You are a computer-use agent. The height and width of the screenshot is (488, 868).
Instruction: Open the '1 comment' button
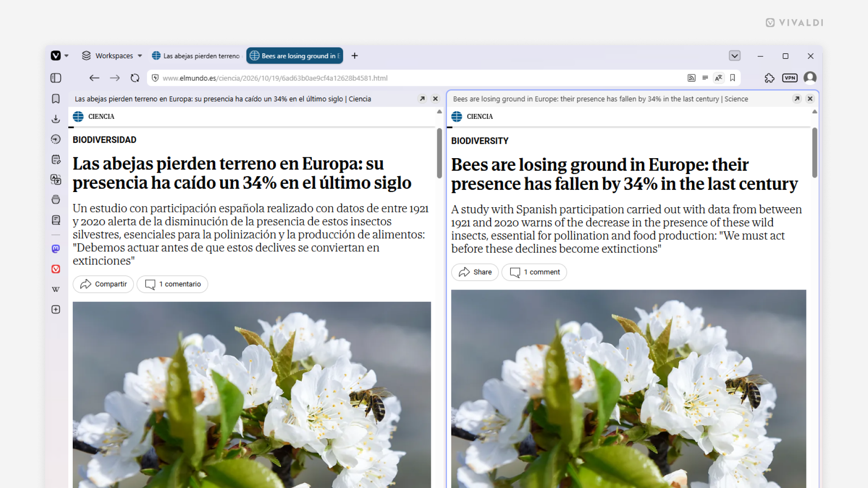tap(534, 272)
